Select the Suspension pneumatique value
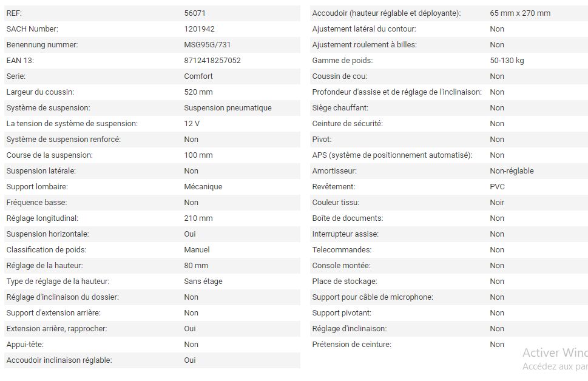 pyautogui.click(x=228, y=108)
